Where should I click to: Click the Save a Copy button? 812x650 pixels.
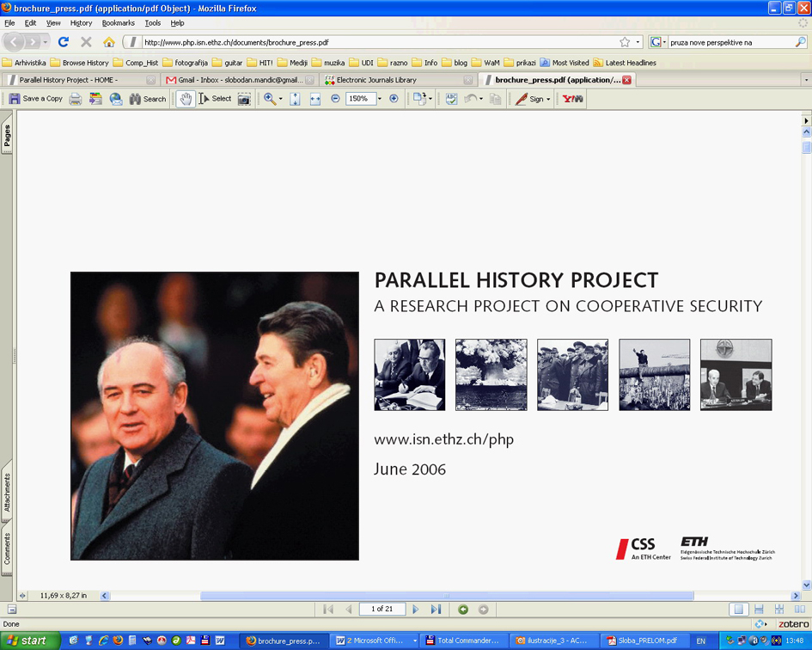point(35,99)
